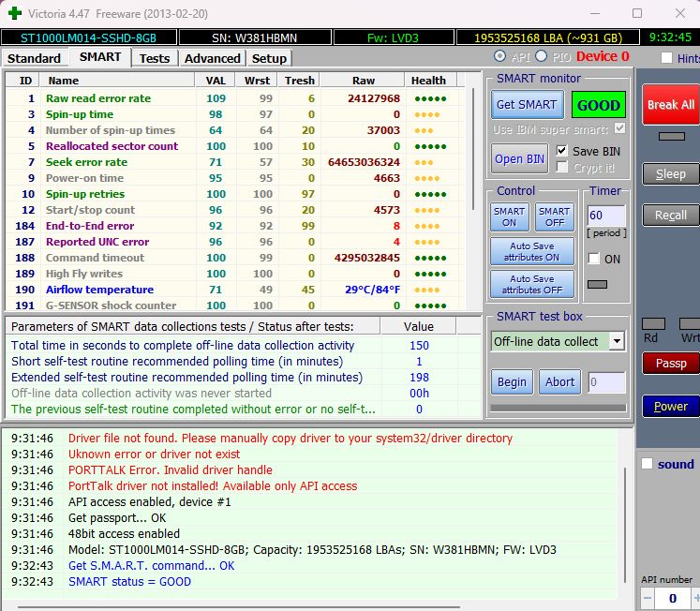Click the test box number field
700x611 pixels.
click(x=606, y=382)
